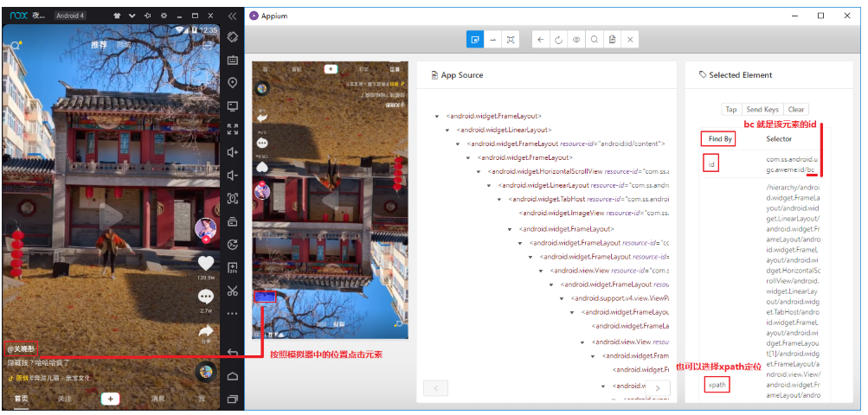Collapse the HorizontalScrollView tree node
The height and width of the screenshot is (415, 868).
click(479, 171)
